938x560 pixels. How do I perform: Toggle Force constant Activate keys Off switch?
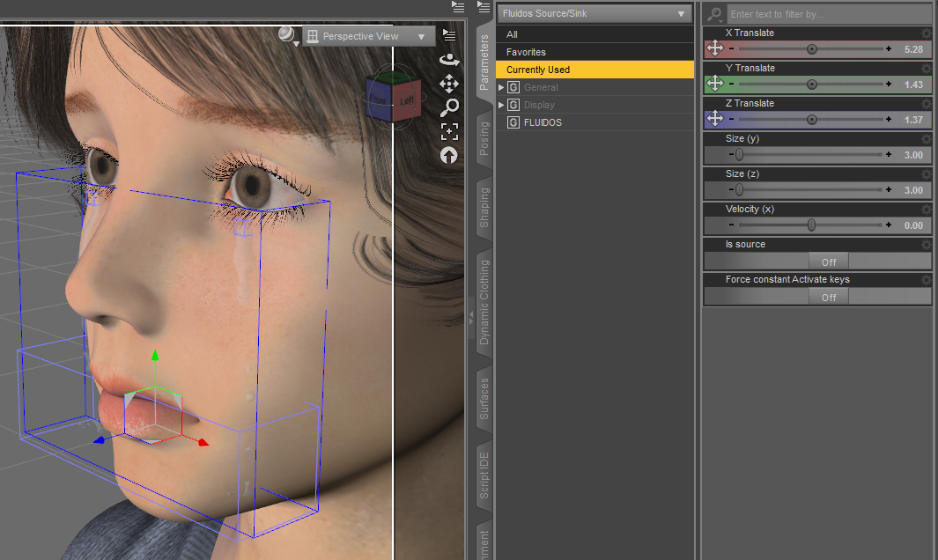click(x=829, y=298)
